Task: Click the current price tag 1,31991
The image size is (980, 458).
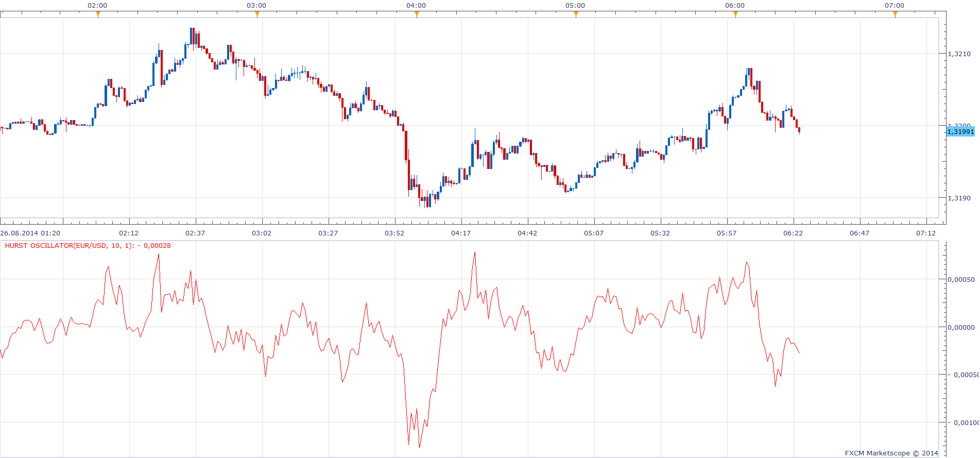Action: tap(960, 131)
